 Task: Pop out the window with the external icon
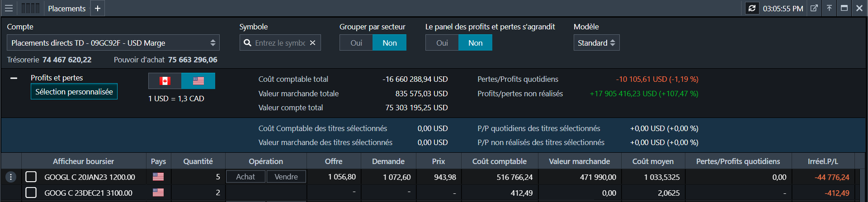[814, 8]
